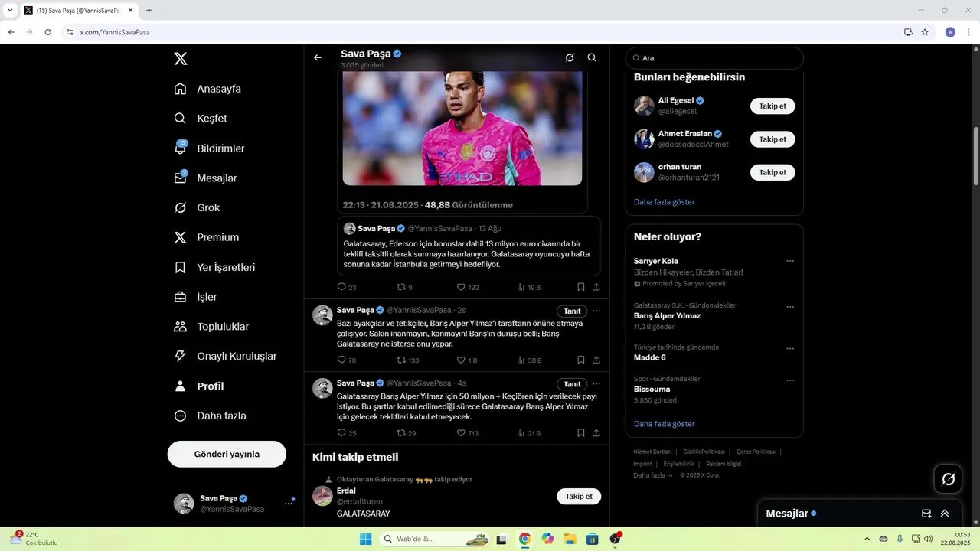Share the 'Bazı ayakçılar' post
Viewport: 980px width, 551px height.
tap(596, 360)
